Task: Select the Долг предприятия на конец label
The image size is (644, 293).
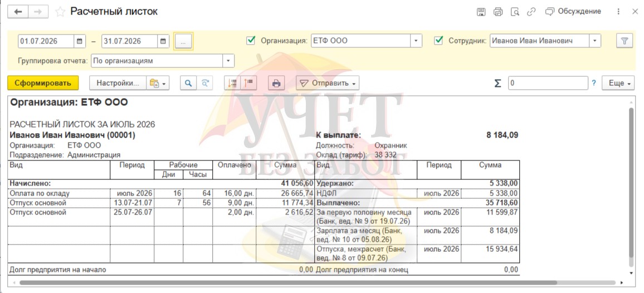Action: pyautogui.click(x=362, y=270)
